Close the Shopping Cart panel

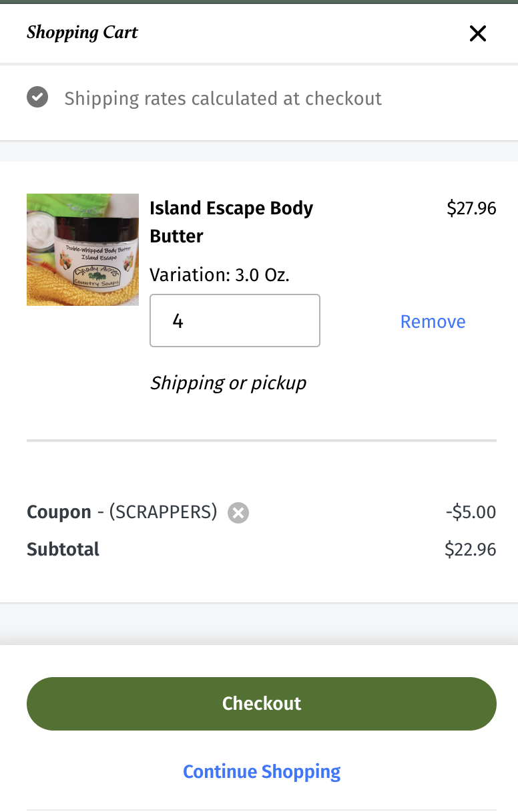coord(477,33)
